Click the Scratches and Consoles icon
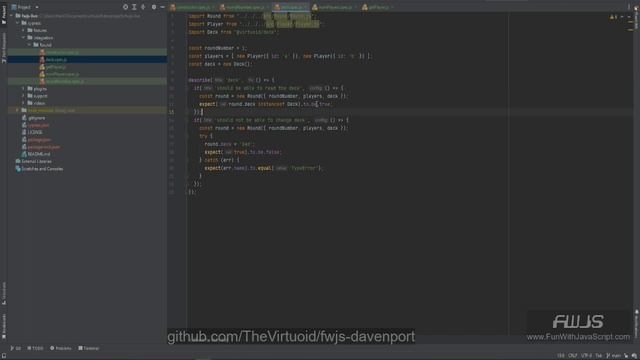Image resolution: width=640 pixels, height=360 pixels. pos(18,169)
